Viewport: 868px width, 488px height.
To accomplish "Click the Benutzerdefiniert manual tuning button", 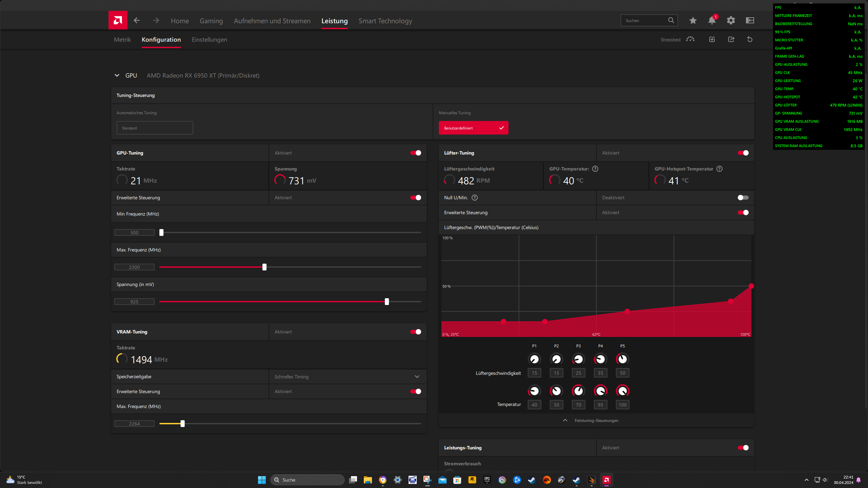I will tap(473, 128).
